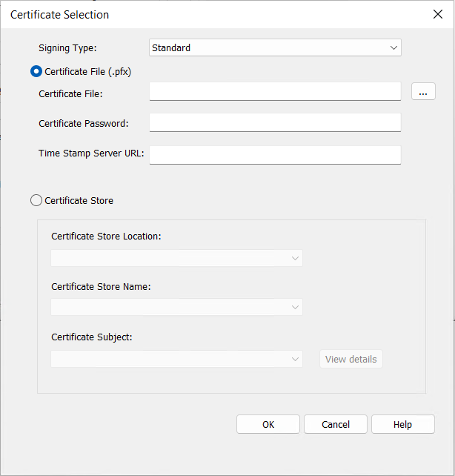Open the Signing Type dropdown
The image size is (455, 476).
[x=275, y=47]
